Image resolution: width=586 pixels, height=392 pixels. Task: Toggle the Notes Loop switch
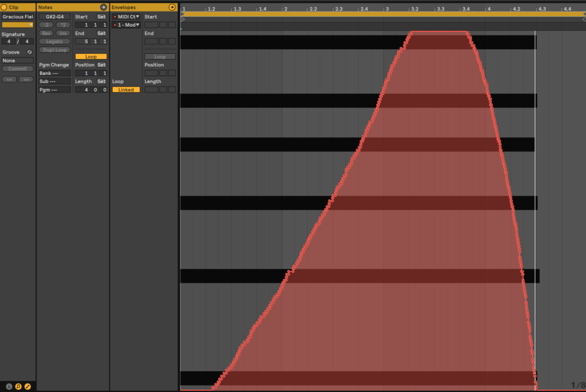91,57
